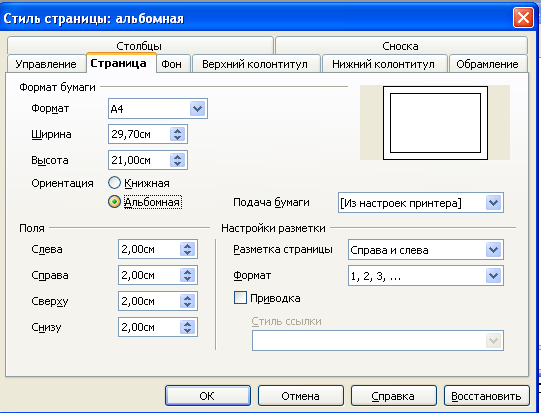This screenshot has width=541, height=413.
Task: Increase Высота with the up arrow
Action: pyautogui.click(x=178, y=156)
